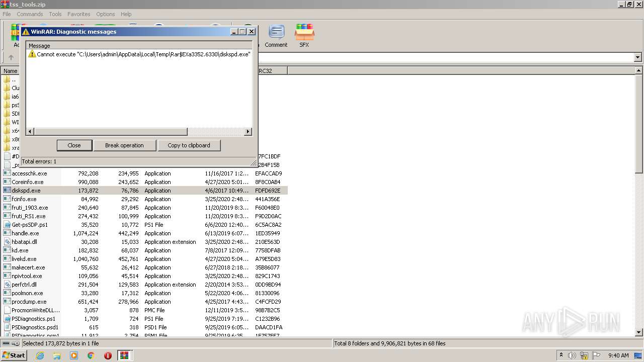The image size is (644, 362).
Task: Open the Tools menu
Action: (55, 14)
